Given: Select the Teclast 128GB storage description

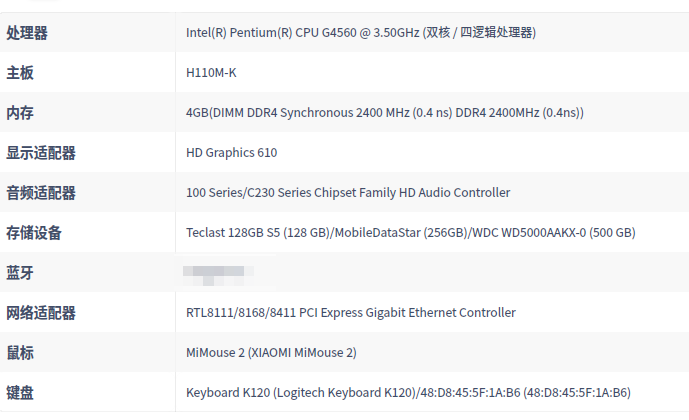Looking at the screenshot, I should tap(410, 233).
